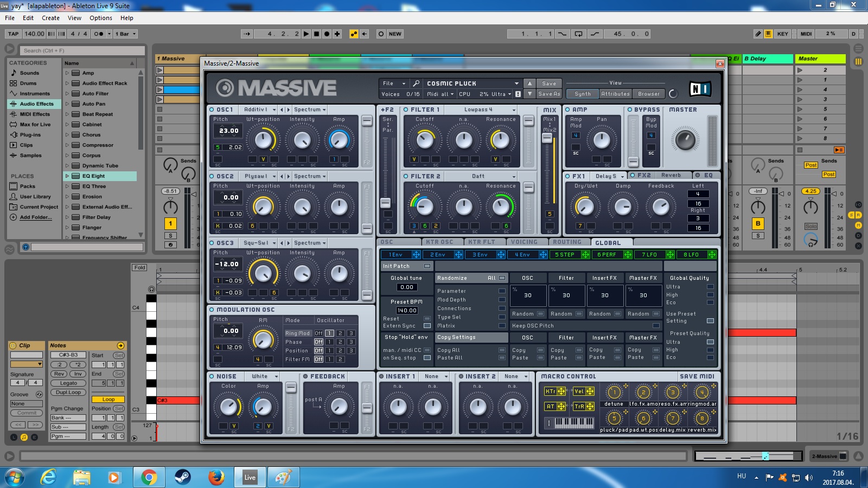This screenshot has width=868, height=488.
Task: Click the Save button in Massive
Action: click(549, 84)
